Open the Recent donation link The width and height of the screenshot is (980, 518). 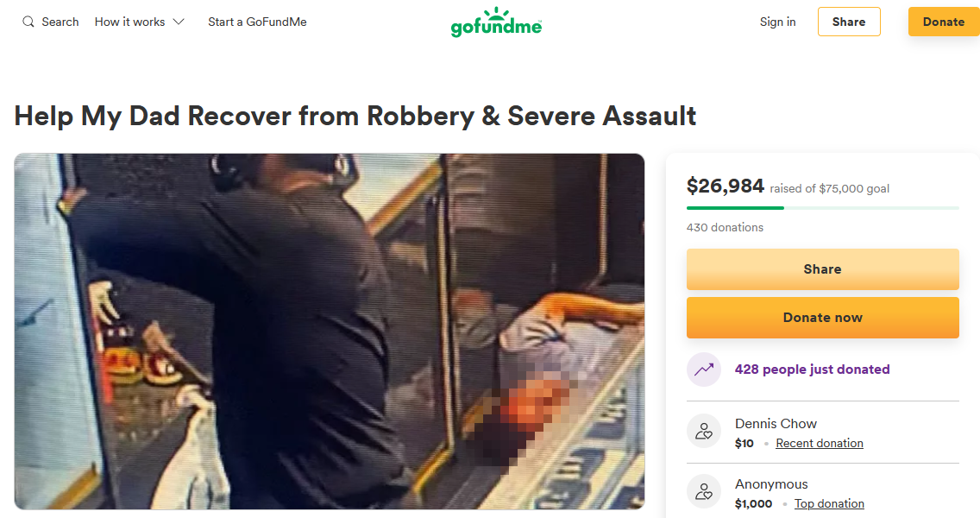(819, 444)
